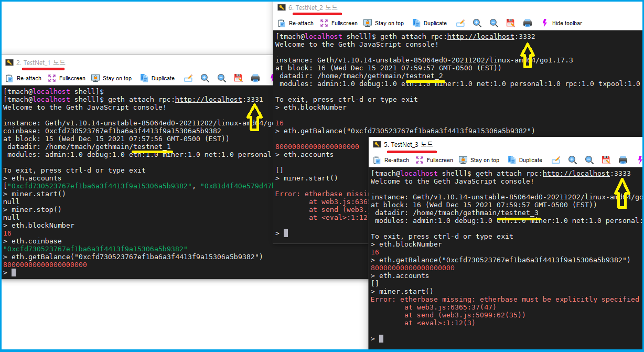Click the '6. TestNet_2' window title

(313, 7)
